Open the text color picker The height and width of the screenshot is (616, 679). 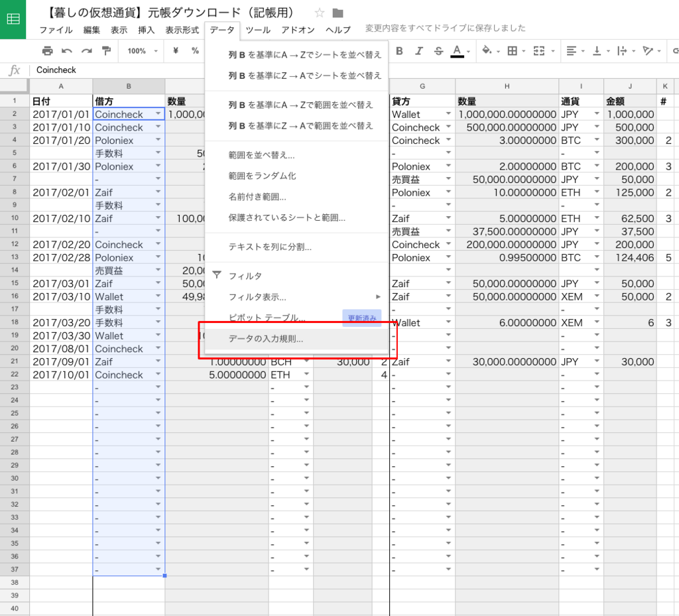point(456,50)
